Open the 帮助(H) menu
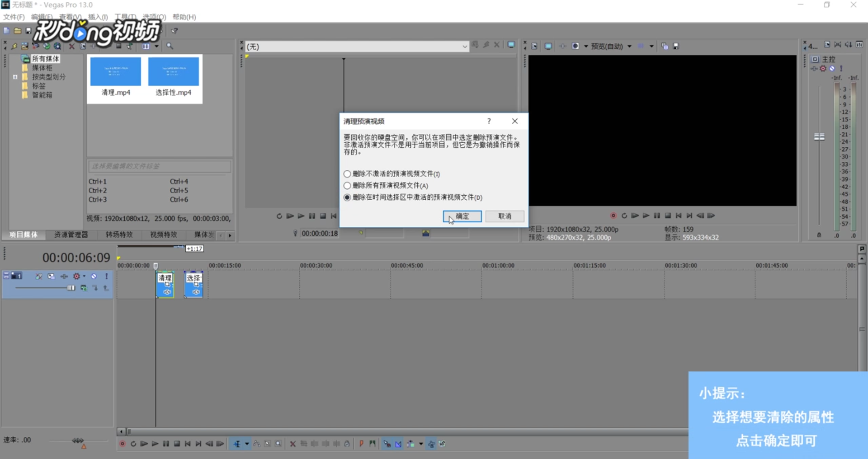The image size is (868, 459). coord(184,17)
